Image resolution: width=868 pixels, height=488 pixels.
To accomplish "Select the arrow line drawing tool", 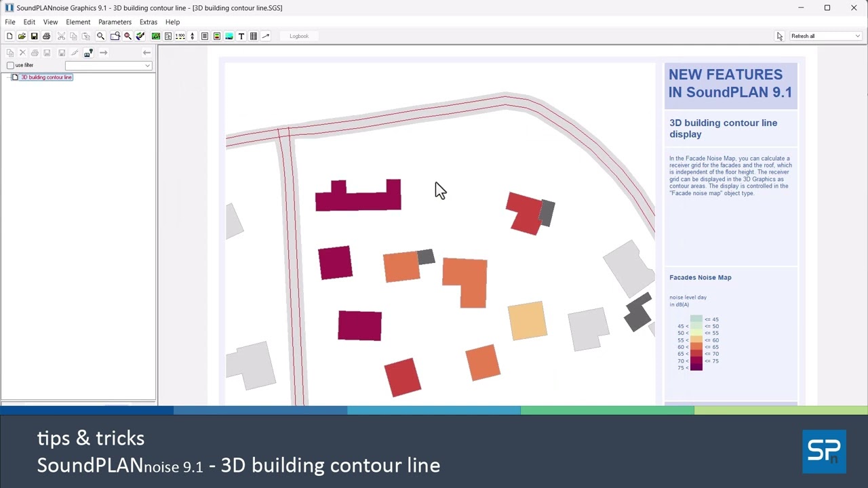I will coord(266,36).
